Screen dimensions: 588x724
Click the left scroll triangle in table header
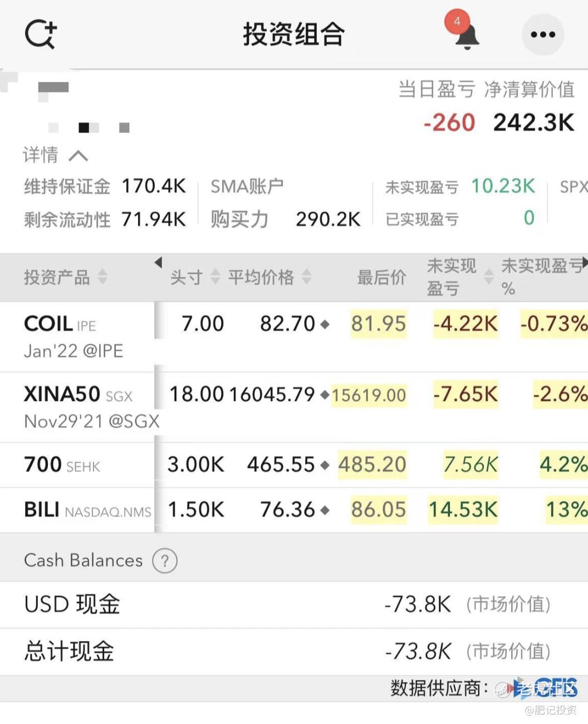(x=158, y=262)
